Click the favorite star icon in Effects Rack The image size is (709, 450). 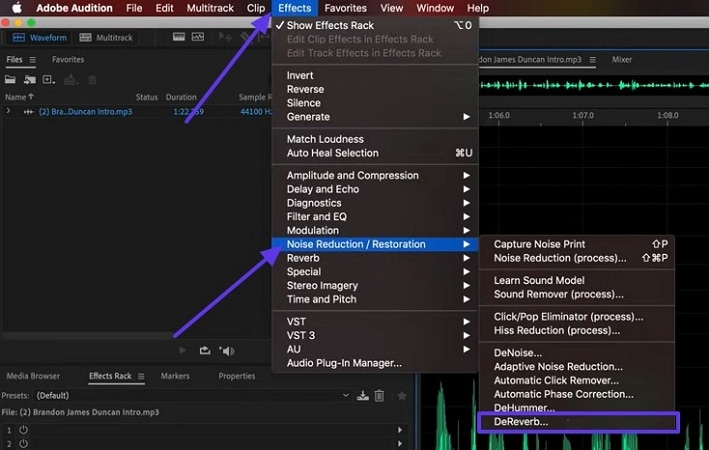tap(402, 396)
